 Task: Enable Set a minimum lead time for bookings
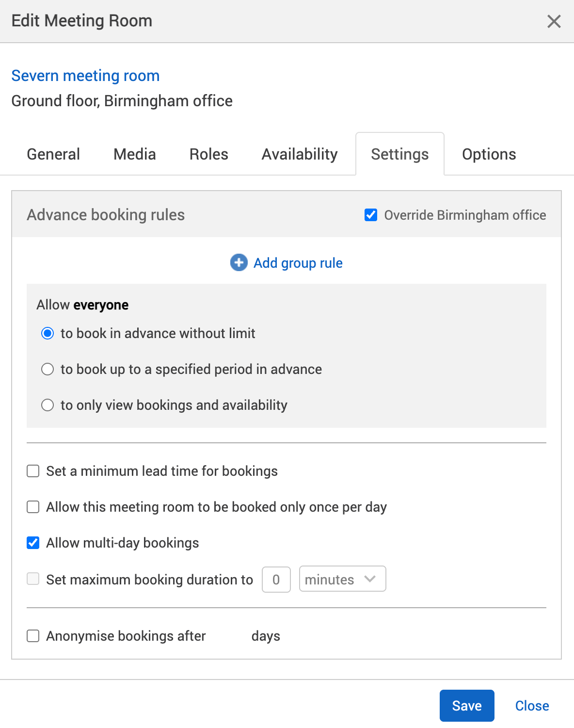pyautogui.click(x=32, y=470)
